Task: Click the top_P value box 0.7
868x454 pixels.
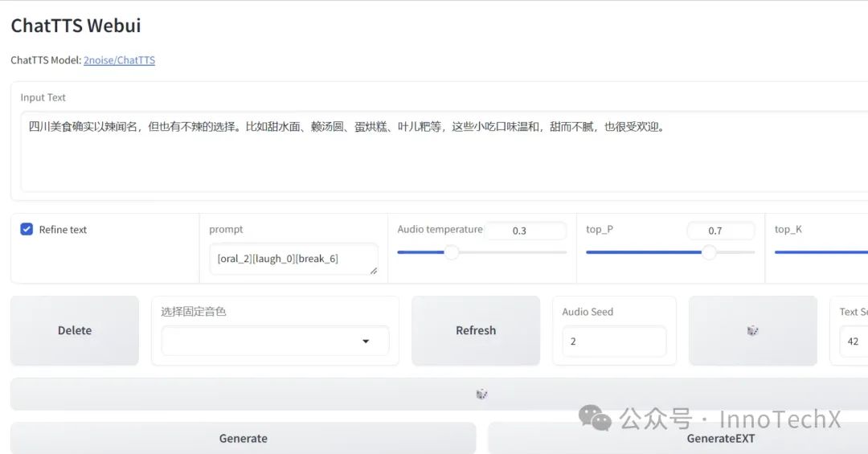Action: click(720, 231)
